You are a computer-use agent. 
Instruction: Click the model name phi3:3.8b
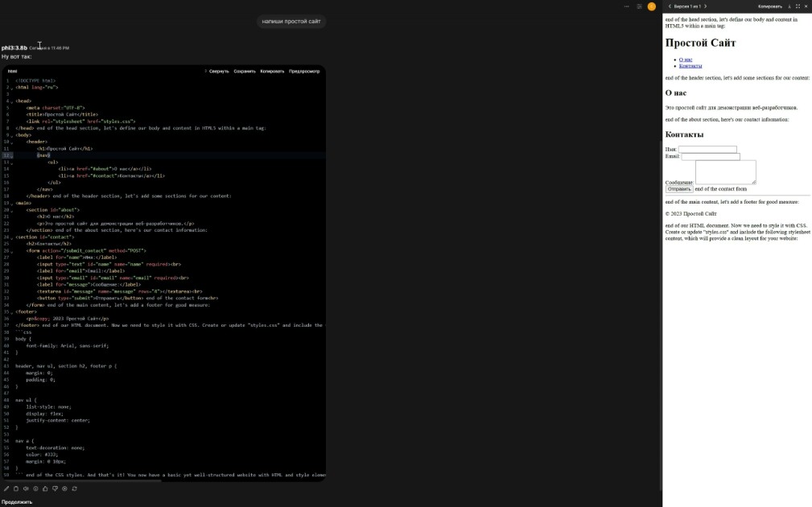click(x=14, y=47)
